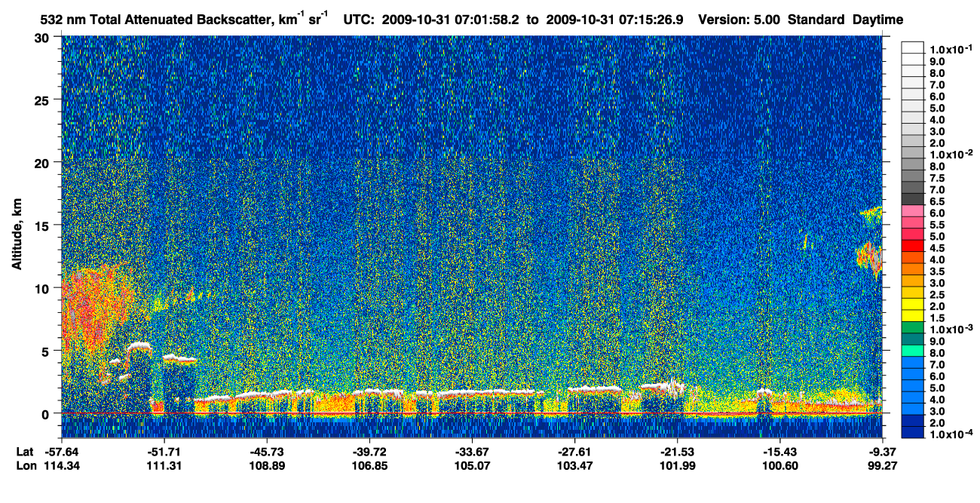The height and width of the screenshot is (503, 980).
Task: Select the yellow 1.5 colorbar swatch
Action: click(912, 316)
